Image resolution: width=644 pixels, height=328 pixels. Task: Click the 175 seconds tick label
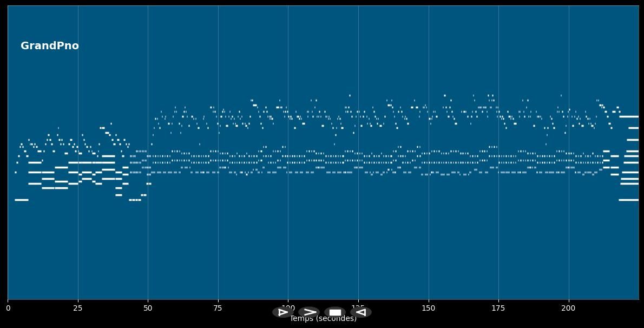coord(498,308)
